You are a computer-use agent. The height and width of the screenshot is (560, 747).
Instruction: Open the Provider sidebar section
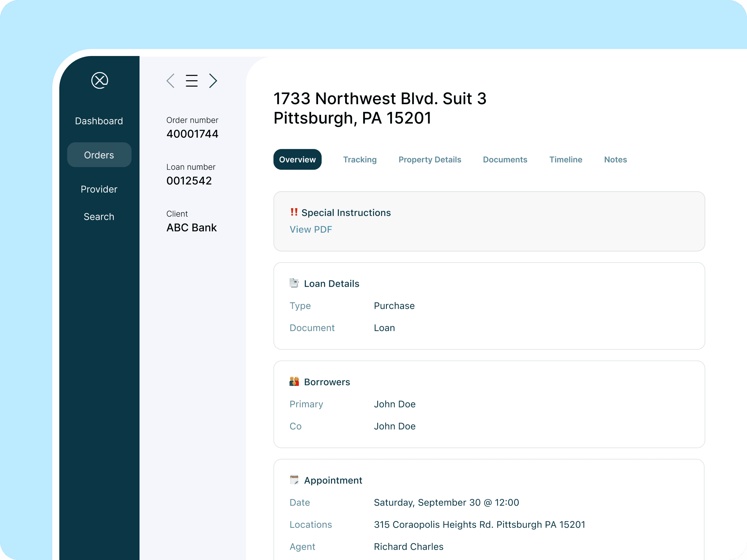tap(99, 189)
